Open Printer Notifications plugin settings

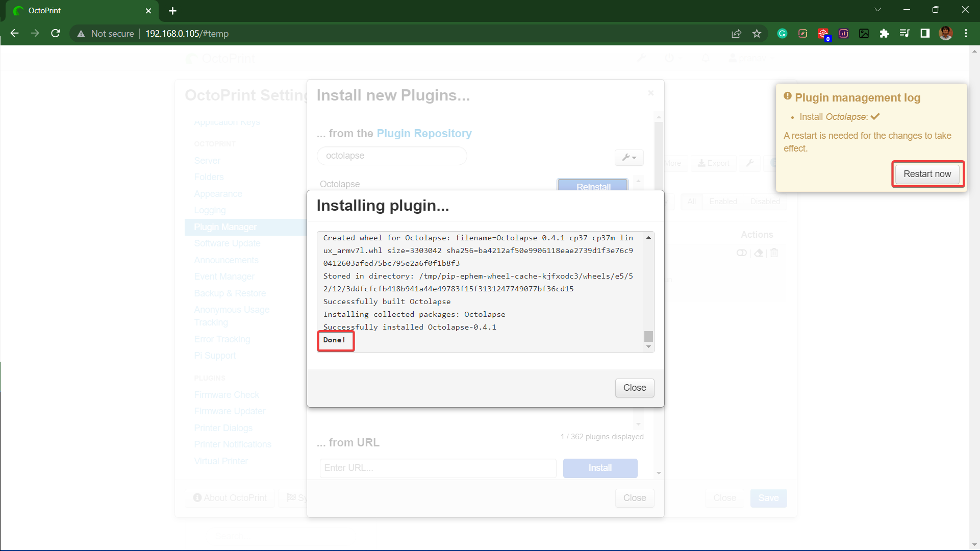(233, 444)
